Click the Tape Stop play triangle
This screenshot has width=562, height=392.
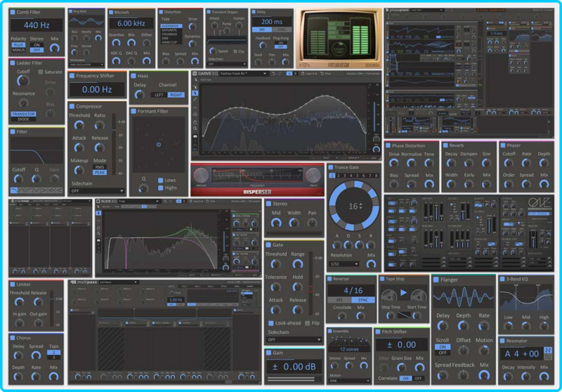403,293
